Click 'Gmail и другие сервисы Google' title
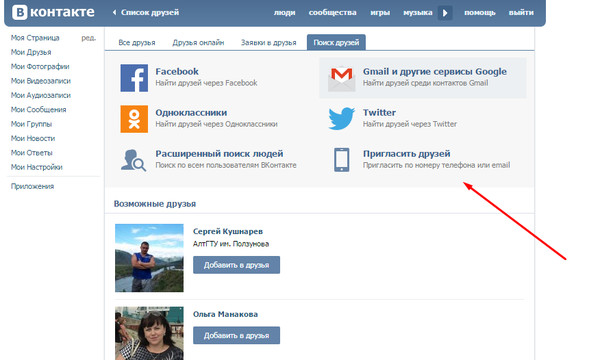This screenshot has width=600, height=360. [x=435, y=72]
